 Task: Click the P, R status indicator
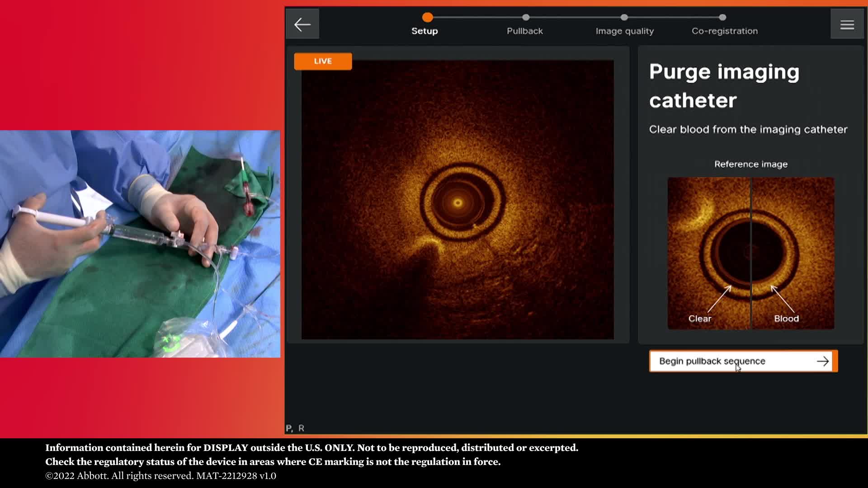pyautogui.click(x=295, y=428)
